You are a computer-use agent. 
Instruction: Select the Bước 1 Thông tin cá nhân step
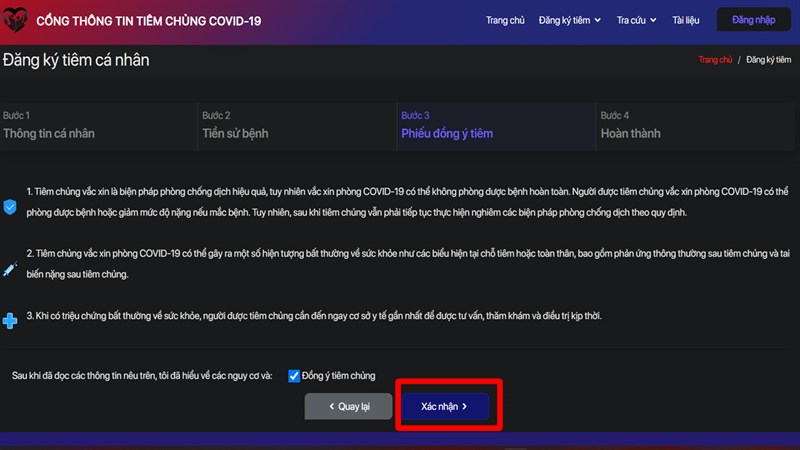98,126
